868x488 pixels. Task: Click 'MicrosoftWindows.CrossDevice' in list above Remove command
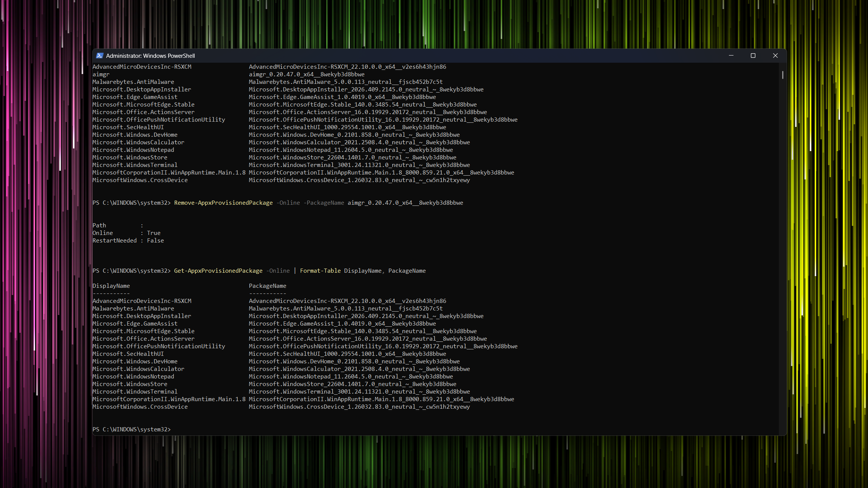coord(140,180)
